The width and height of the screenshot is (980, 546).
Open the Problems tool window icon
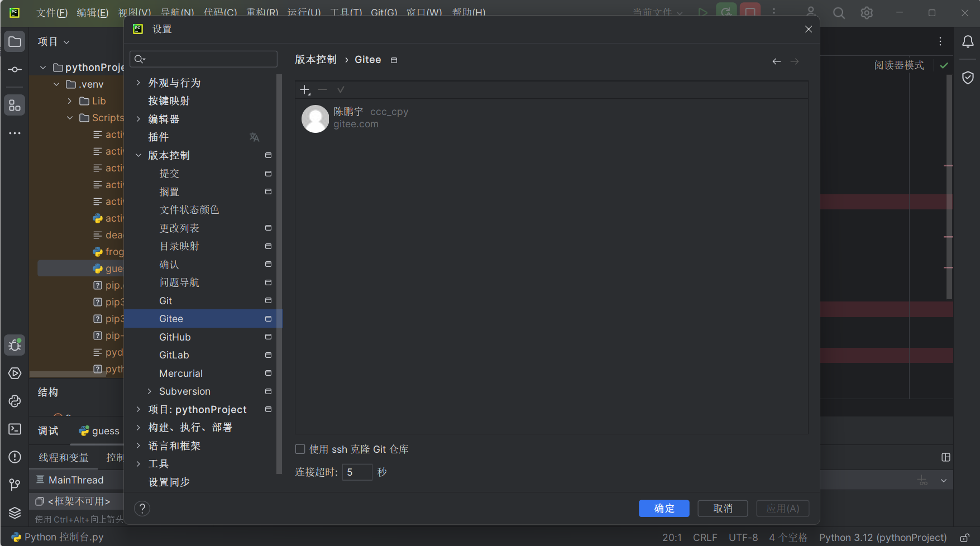point(15,457)
